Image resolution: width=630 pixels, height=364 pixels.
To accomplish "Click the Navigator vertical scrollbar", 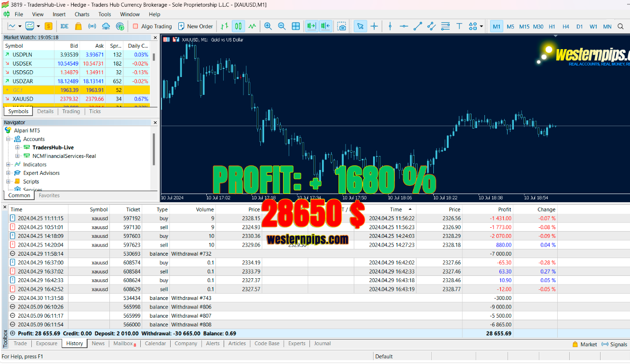I will (x=154, y=149).
